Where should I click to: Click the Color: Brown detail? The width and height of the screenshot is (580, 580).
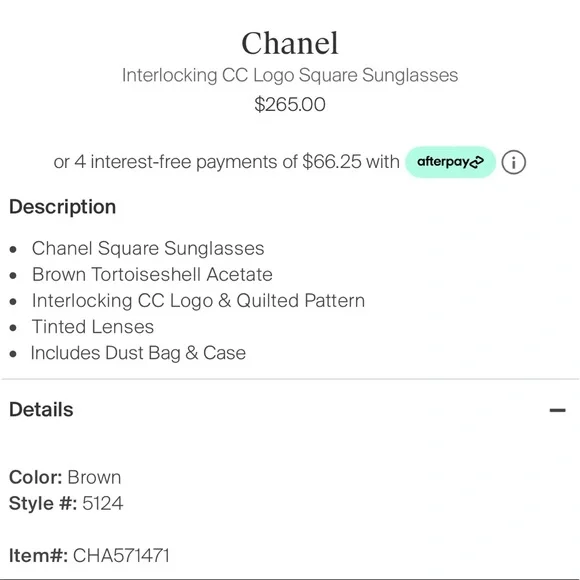point(65,477)
